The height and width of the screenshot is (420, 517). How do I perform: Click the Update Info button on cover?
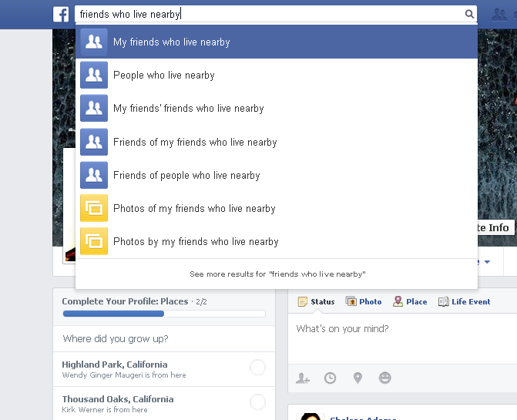point(496,227)
